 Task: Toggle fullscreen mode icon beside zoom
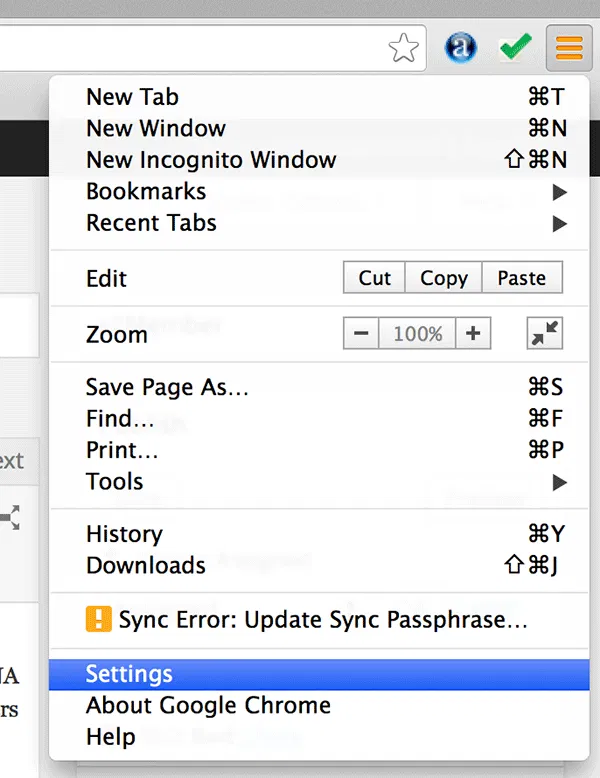pos(545,334)
